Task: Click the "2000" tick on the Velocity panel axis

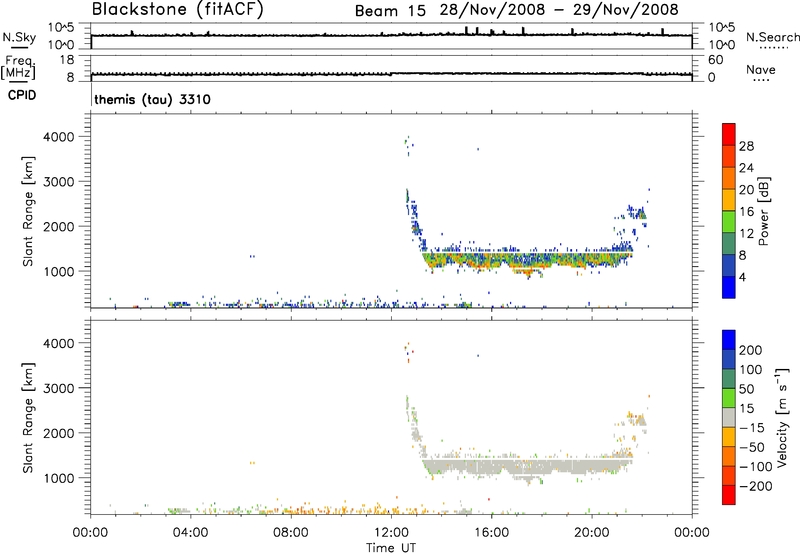Action: [59, 433]
